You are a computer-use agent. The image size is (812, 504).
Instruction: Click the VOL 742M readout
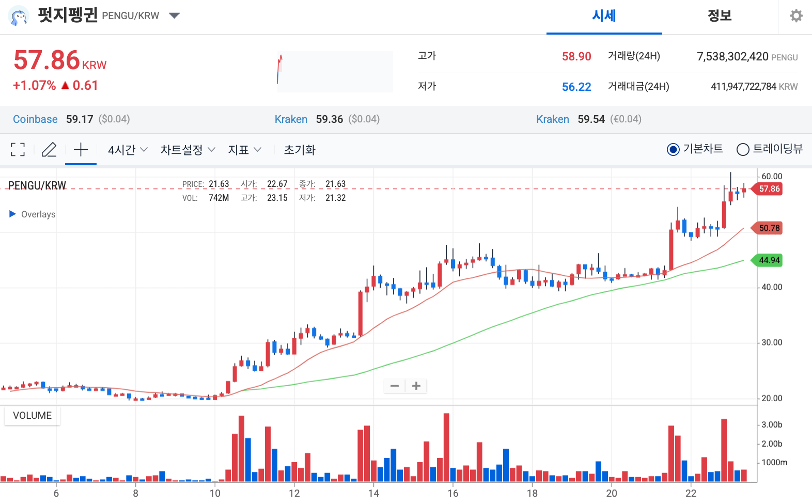[x=206, y=198]
